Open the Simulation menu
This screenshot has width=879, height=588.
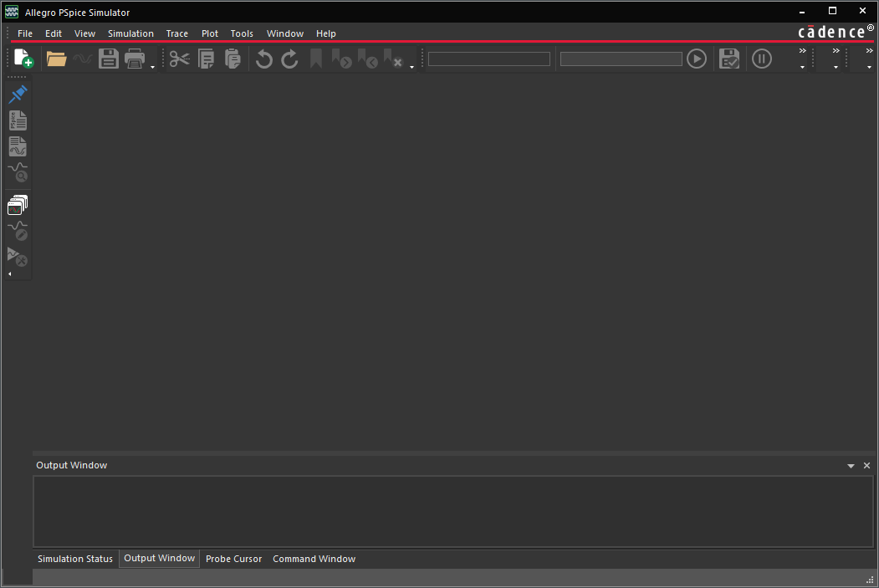[130, 33]
